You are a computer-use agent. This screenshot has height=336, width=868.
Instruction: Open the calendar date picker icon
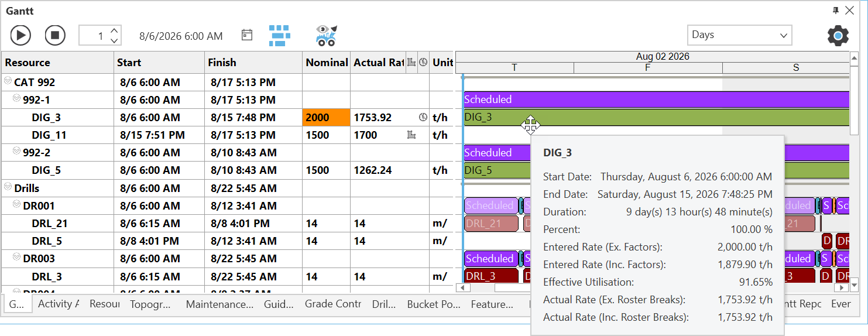tap(247, 35)
